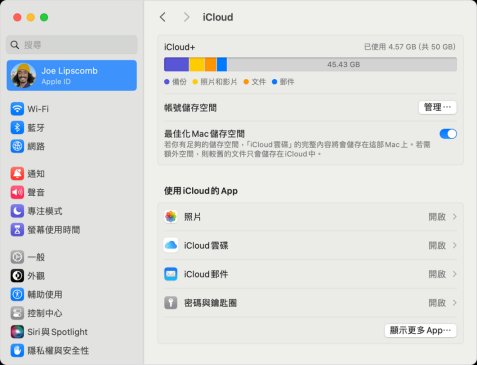Click the Photos 照片 app icon
Screen dimensions: 478x365
click(x=171, y=217)
